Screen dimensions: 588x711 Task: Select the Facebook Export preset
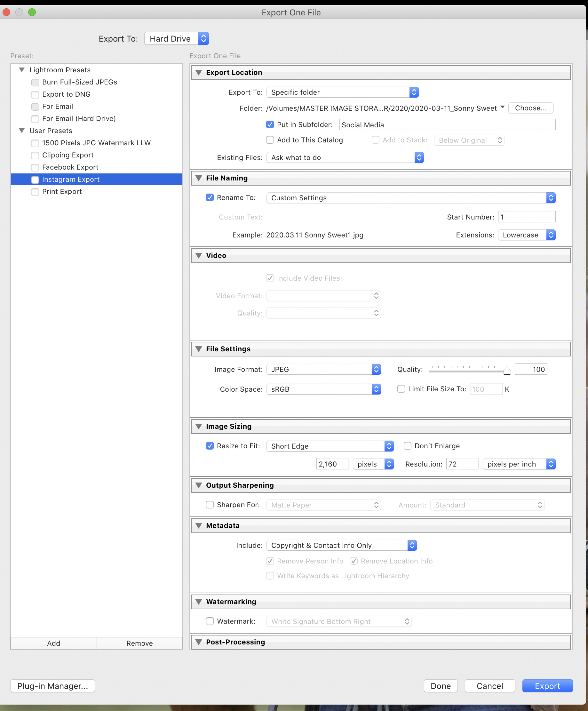[x=70, y=167]
